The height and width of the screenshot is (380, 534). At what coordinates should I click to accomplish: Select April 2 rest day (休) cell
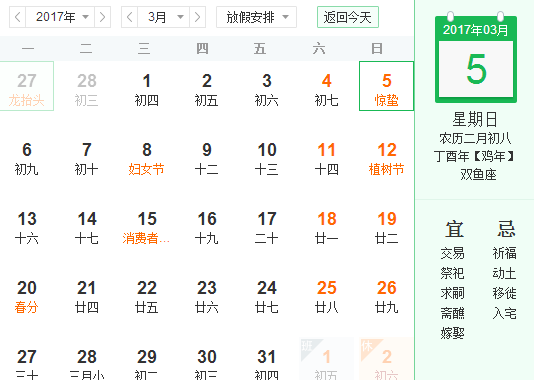pos(387,359)
